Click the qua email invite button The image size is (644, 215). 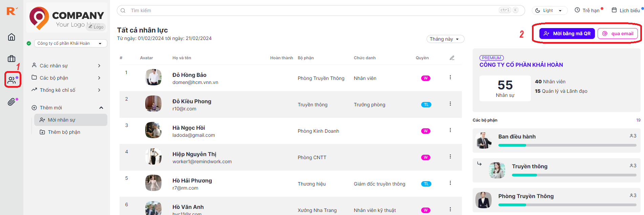618,34
